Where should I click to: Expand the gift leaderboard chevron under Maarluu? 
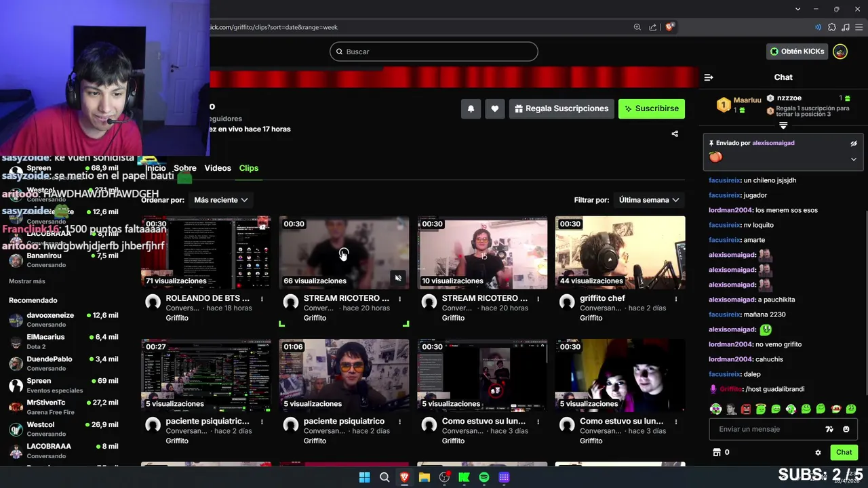[783, 125]
